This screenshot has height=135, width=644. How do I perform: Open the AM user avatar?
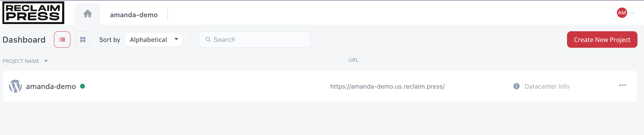[x=622, y=13]
